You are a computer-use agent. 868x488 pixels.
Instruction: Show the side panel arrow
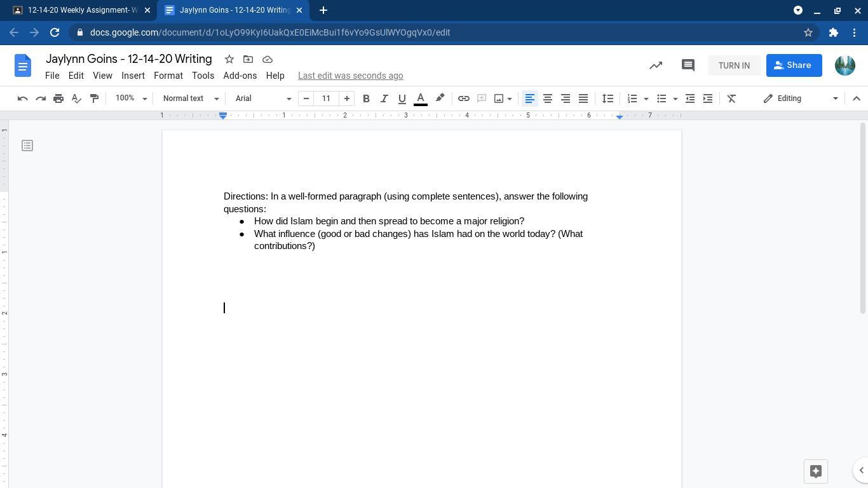pos(861,471)
